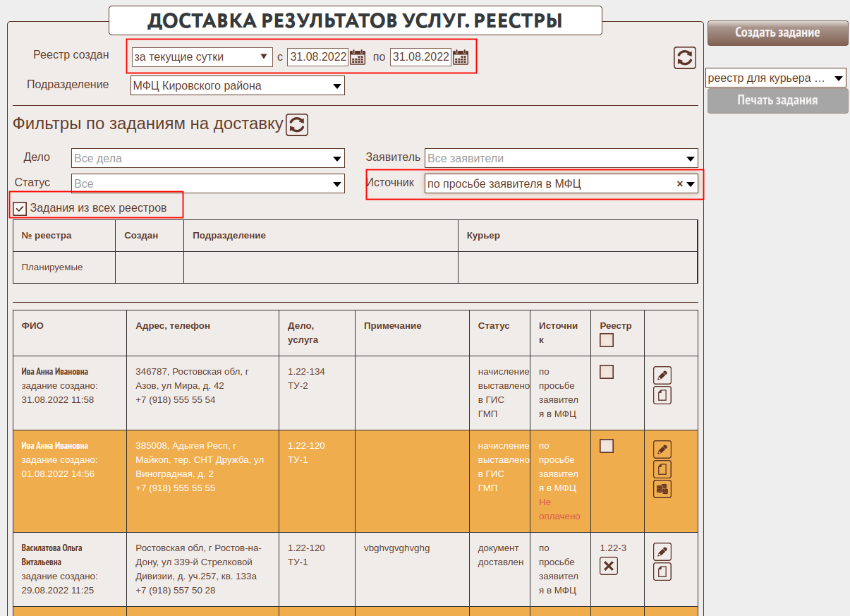Open document icon in the 1.22-134 row
This screenshot has height=616, width=850.
point(662,395)
